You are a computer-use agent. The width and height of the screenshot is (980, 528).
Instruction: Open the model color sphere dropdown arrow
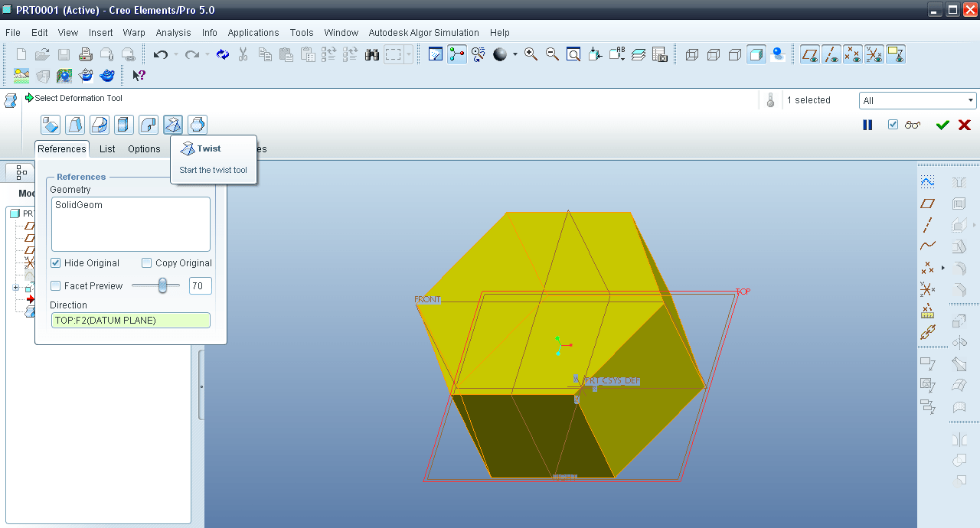tap(515, 54)
